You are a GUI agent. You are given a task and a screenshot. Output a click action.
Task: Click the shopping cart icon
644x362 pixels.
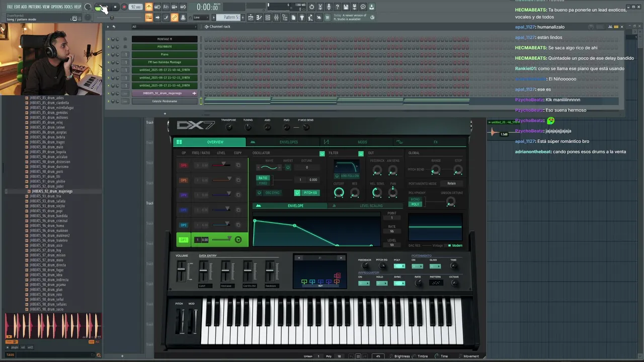(328, 17)
